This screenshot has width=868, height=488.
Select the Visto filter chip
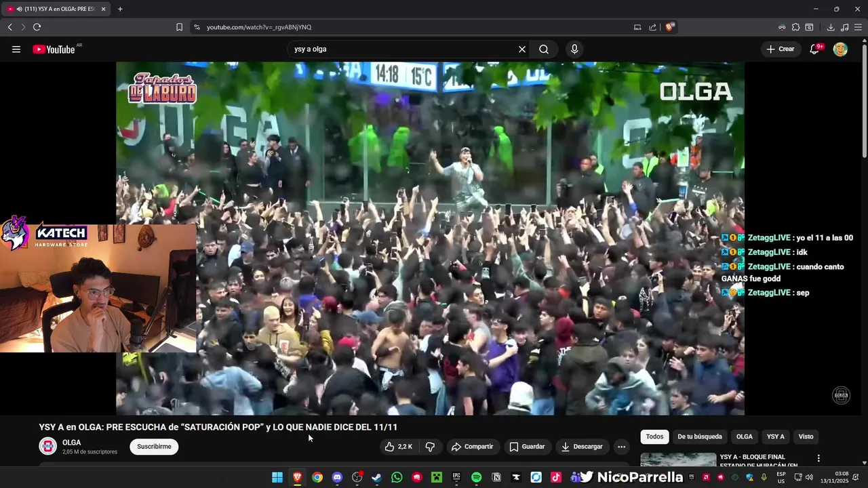click(x=806, y=436)
